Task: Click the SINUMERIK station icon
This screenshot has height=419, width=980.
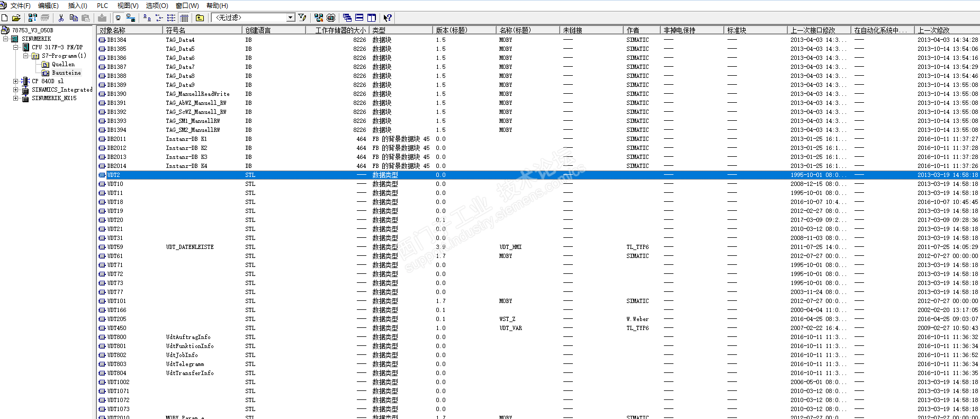Action: (x=15, y=39)
